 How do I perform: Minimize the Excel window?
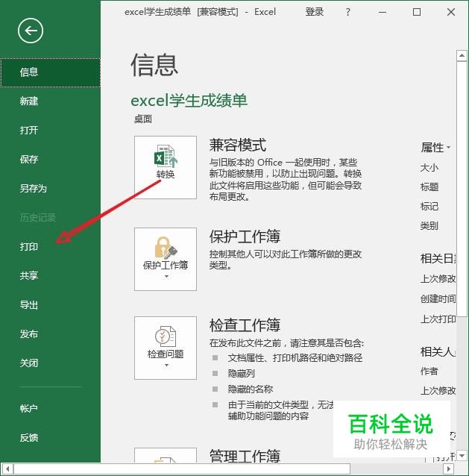point(383,12)
